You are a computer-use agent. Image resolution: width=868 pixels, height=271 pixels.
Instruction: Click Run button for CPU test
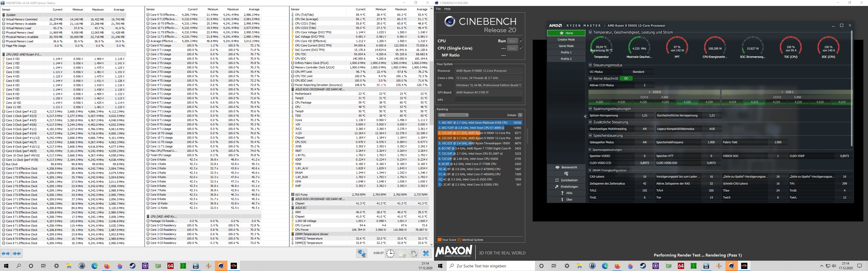tap(512, 41)
